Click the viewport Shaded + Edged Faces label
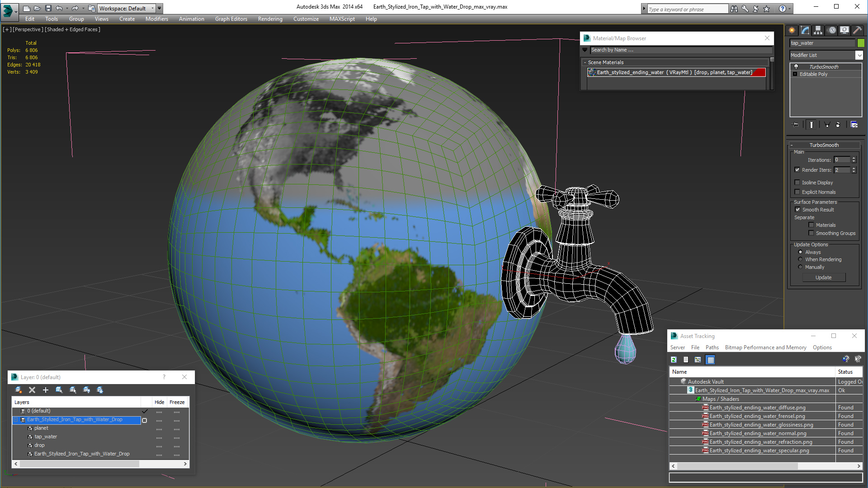Viewport: 868px width, 488px height. pos(72,29)
